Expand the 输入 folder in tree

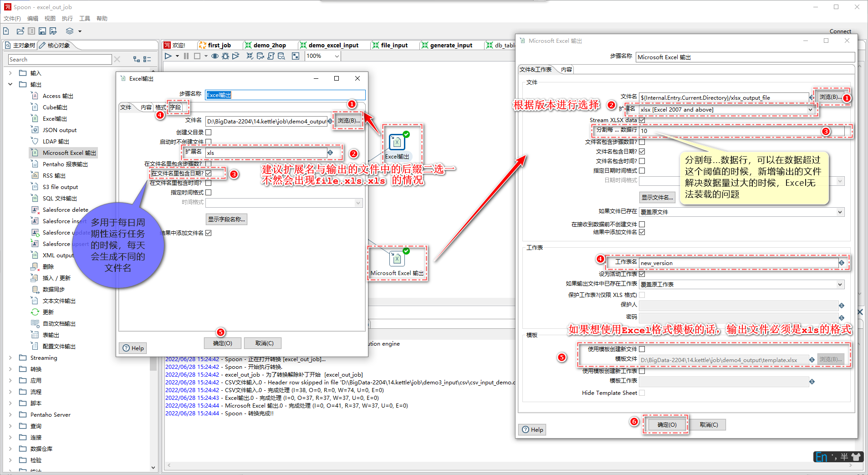click(10, 73)
